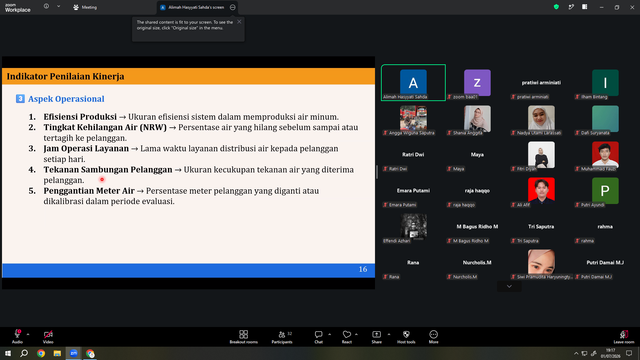Select rahma participant tile

coord(605,226)
